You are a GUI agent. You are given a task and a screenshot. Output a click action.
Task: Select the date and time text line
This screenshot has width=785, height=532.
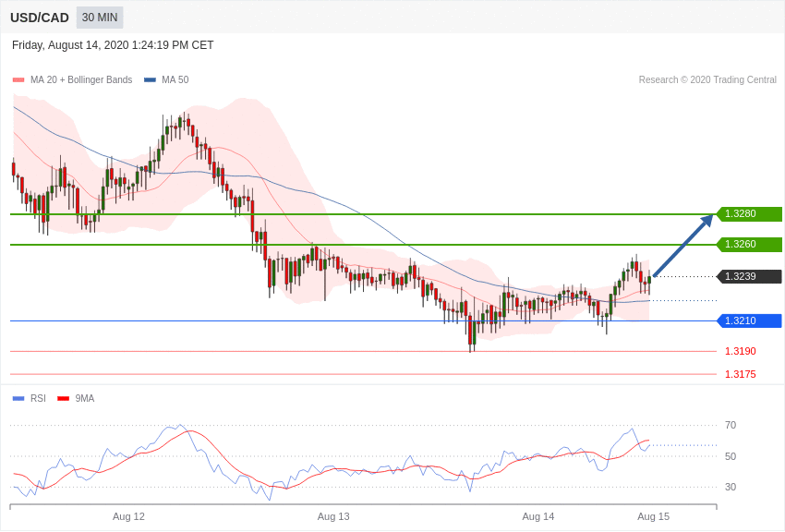[x=113, y=45]
